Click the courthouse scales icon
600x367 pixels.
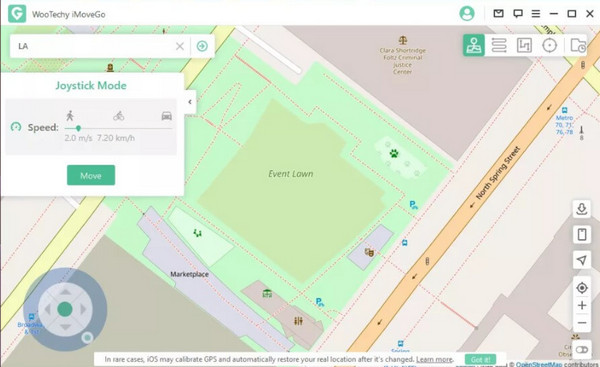(403, 40)
